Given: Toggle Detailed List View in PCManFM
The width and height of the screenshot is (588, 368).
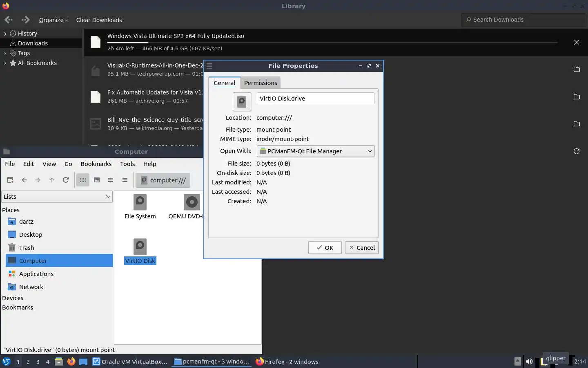Looking at the screenshot, I should [x=125, y=180].
